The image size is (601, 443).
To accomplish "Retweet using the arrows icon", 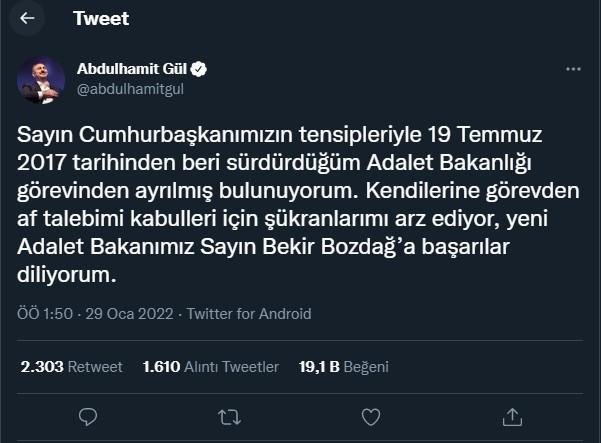I will [x=229, y=414].
